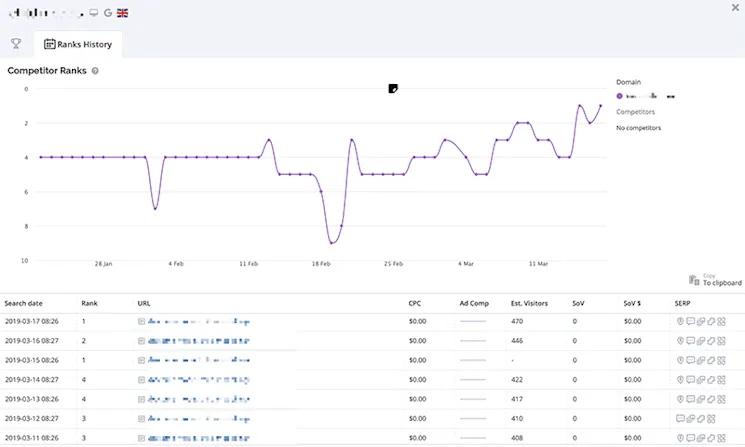Click the map pin SERP icon, 2019-03-17 row
The image size is (745, 447).
pyautogui.click(x=680, y=322)
